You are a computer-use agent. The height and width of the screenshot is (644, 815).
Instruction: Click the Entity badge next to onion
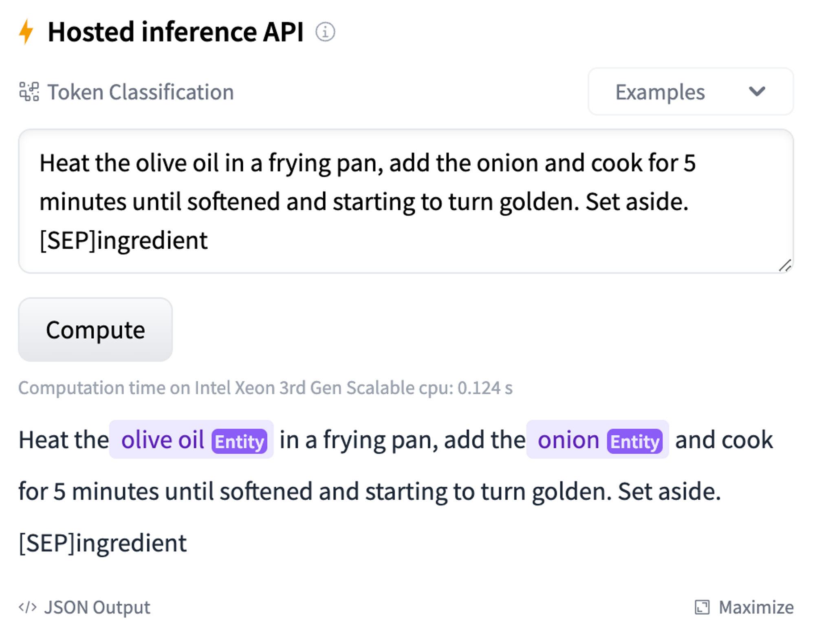point(634,441)
